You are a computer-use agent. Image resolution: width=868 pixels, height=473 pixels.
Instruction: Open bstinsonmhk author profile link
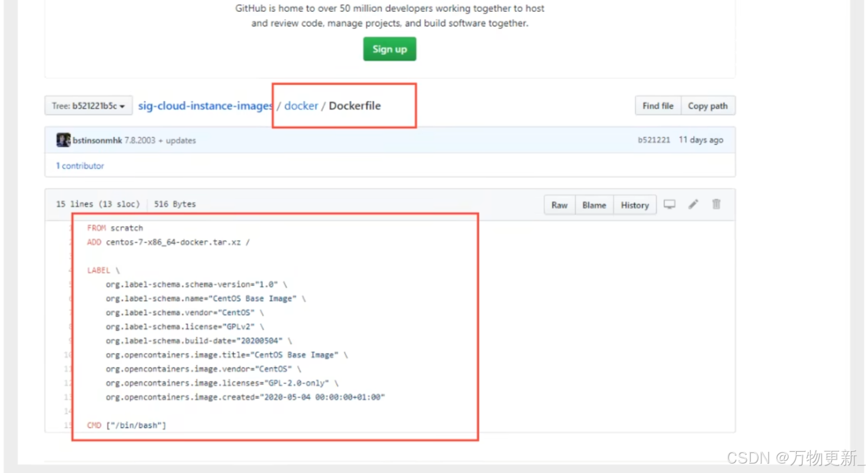click(x=97, y=141)
